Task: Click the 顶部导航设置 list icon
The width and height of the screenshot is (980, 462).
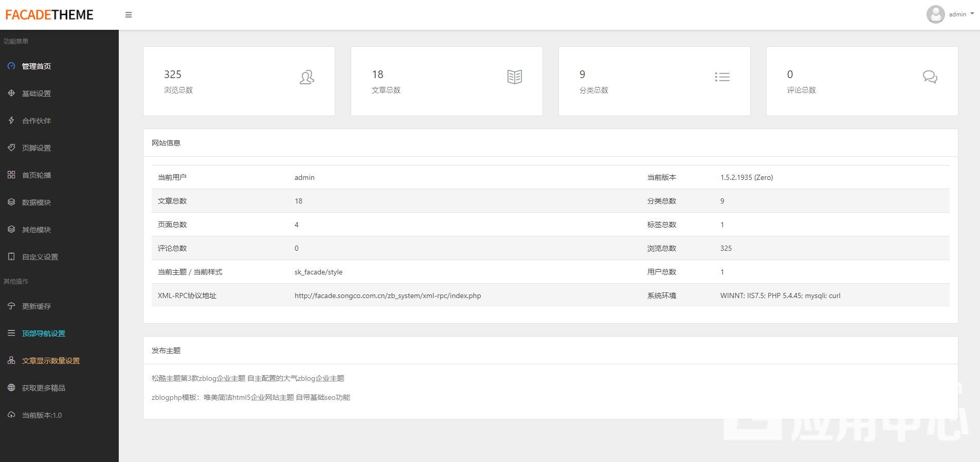Action: pos(11,333)
